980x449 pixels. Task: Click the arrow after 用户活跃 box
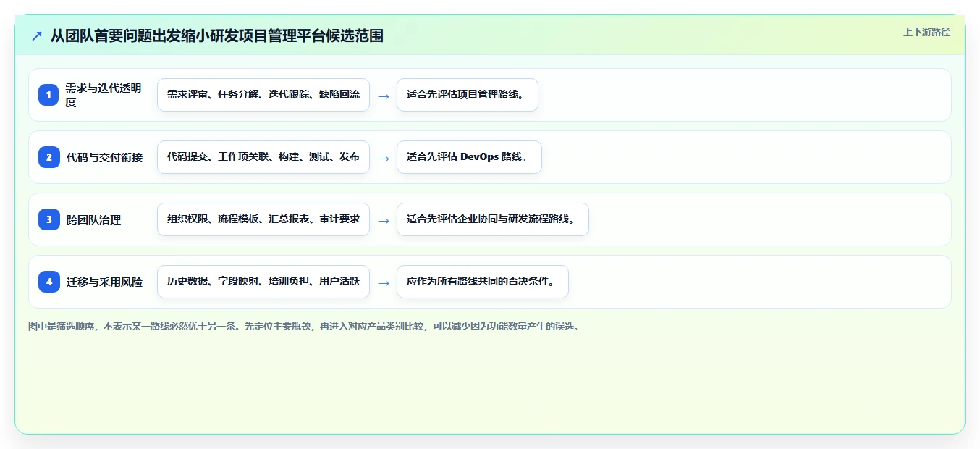pyautogui.click(x=384, y=282)
